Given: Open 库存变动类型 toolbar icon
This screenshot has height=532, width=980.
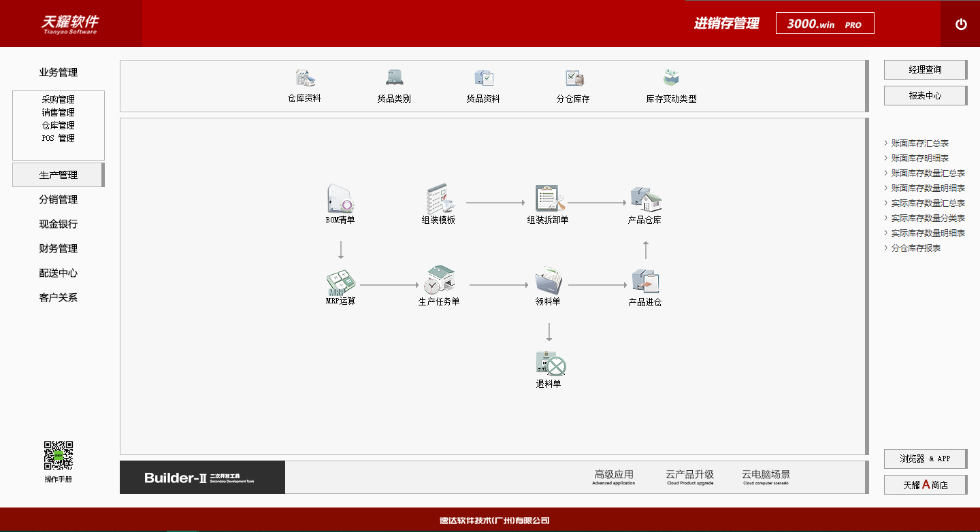Looking at the screenshot, I should coord(671,78).
